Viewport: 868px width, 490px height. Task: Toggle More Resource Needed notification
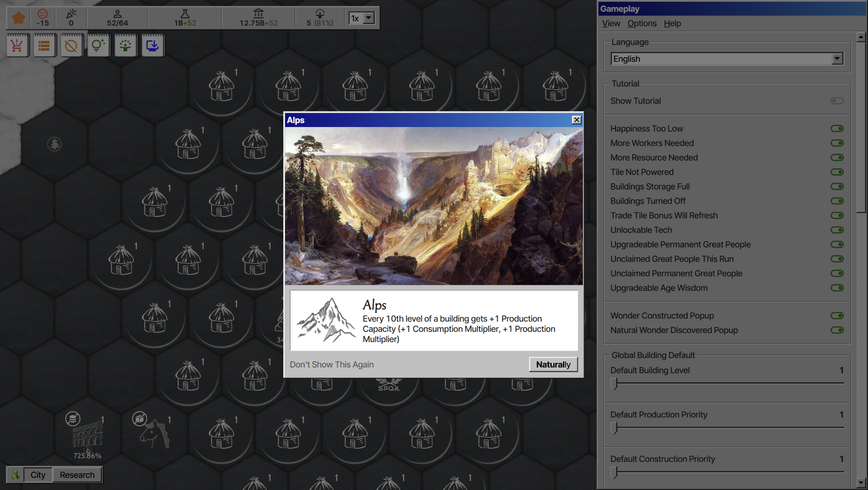pyautogui.click(x=837, y=157)
